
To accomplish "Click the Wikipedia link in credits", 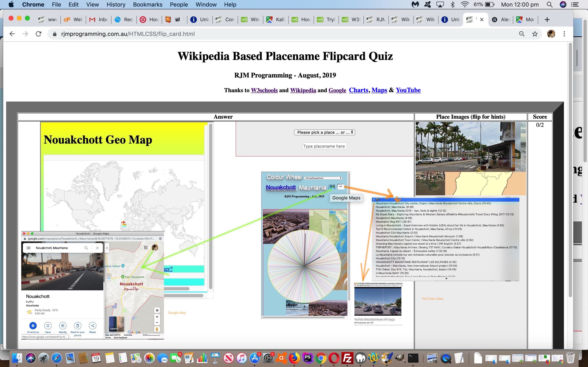I will coord(303,90).
